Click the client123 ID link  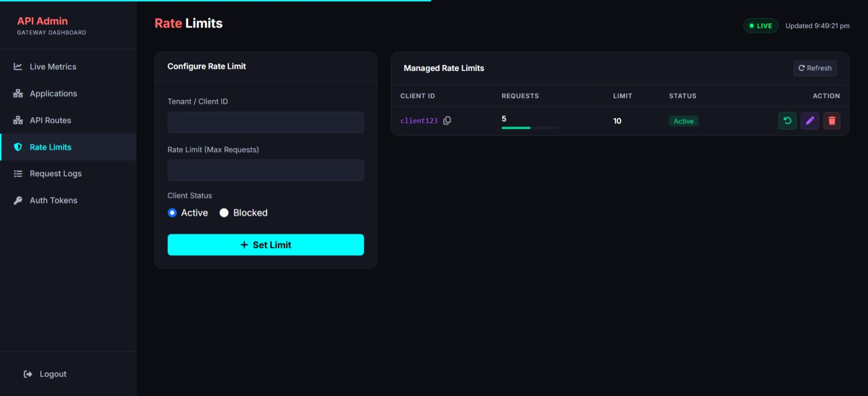pos(418,121)
